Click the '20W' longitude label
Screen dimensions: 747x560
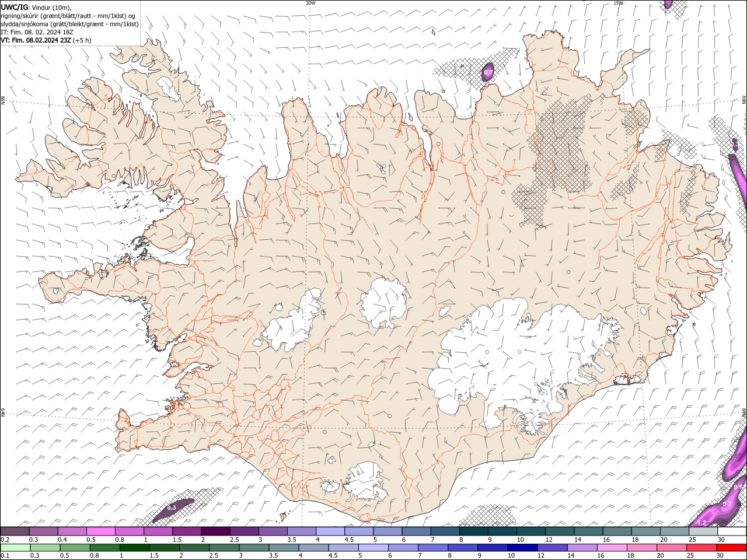click(x=310, y=3)
